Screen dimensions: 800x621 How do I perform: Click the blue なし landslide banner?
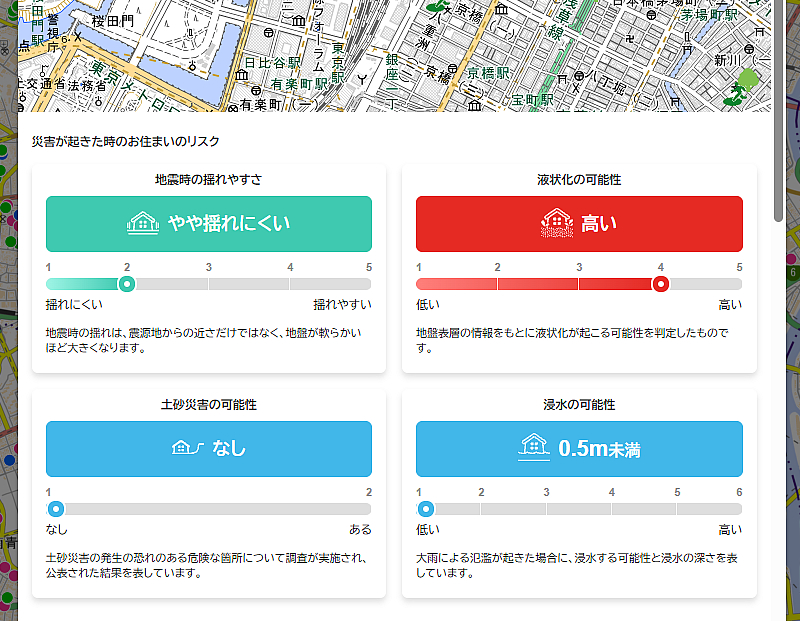(x=209, y=449)
